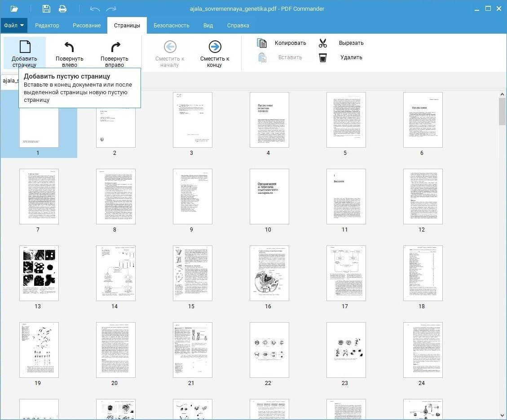507x420 pixels.
Task: Select page 3 thumbnail
Action: 192,119
